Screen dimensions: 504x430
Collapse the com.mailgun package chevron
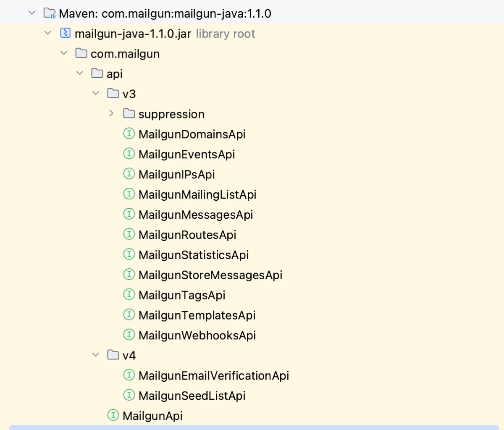tap(64, 53)
